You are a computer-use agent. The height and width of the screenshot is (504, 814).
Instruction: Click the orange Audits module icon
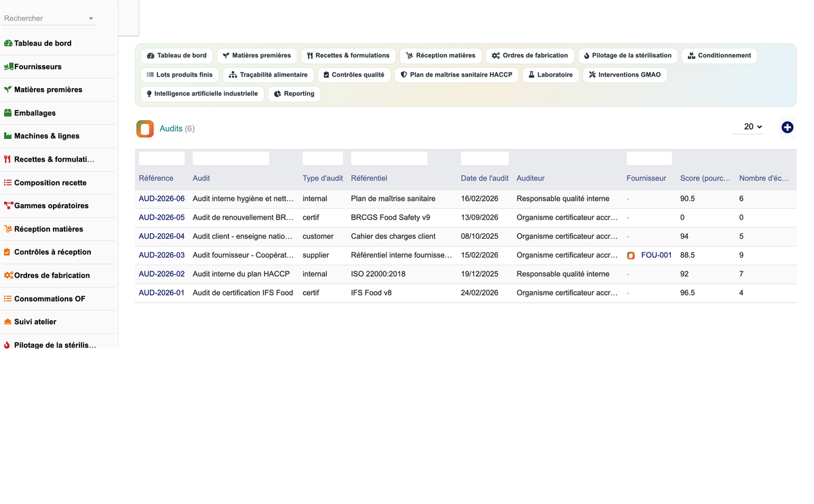145,129
